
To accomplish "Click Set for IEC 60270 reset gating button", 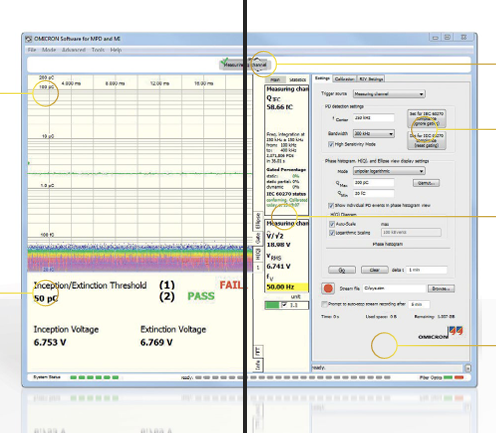I will (426, 140).
